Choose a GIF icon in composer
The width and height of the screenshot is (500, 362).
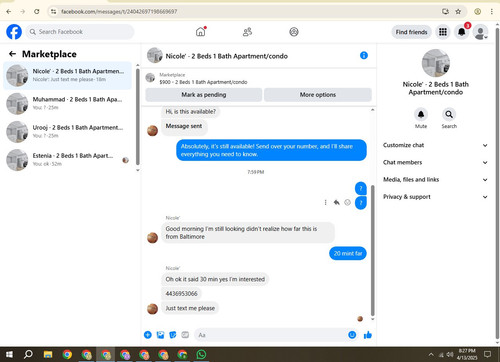[185, 335]
